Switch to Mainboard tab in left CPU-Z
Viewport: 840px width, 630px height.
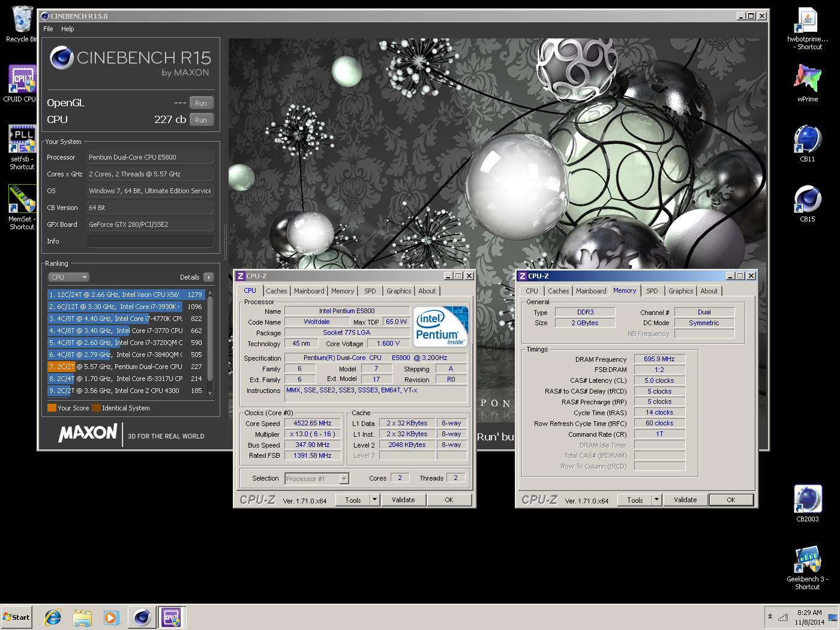[x=309, y=291]
